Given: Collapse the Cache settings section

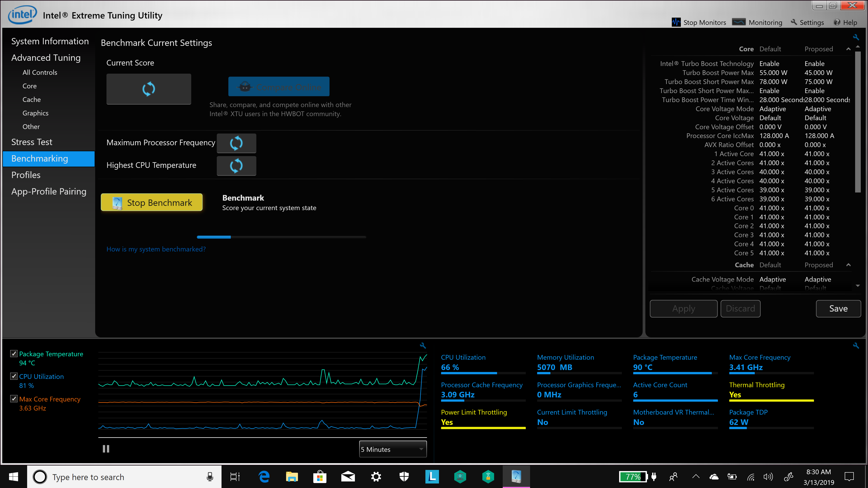Looking at the screenshot, I should pos(849,265).
